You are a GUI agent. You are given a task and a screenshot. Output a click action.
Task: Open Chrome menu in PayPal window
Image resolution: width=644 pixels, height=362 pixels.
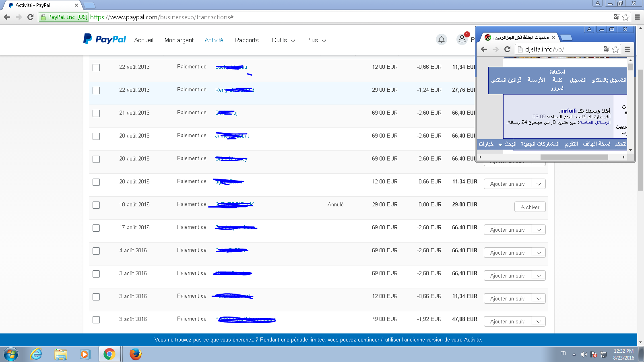pos(637,17)
